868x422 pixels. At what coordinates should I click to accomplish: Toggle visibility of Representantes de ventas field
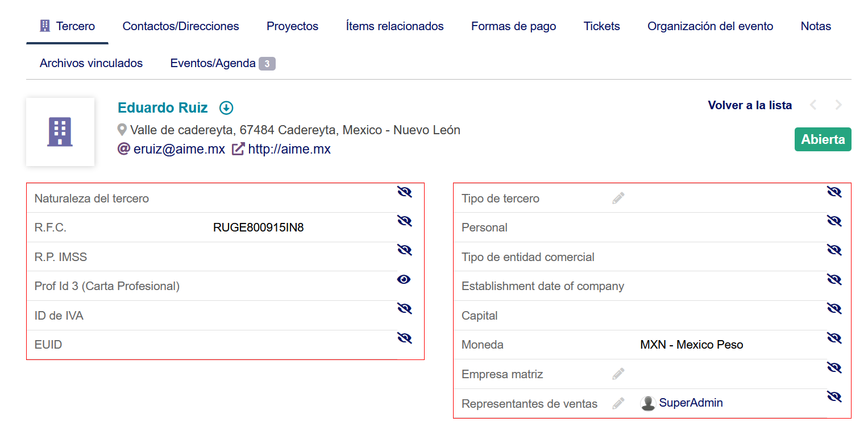click(834, 396)
